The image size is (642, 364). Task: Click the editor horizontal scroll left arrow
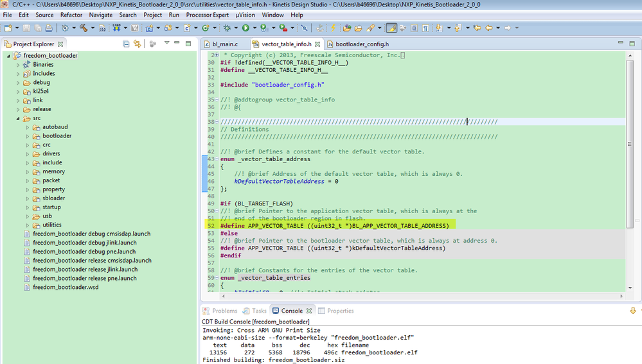223,296
